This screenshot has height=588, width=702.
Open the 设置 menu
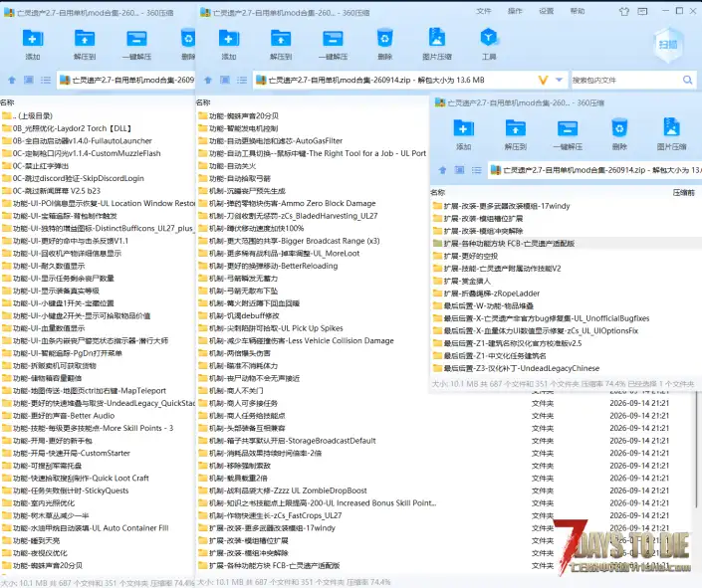click(x=547, y=11)
